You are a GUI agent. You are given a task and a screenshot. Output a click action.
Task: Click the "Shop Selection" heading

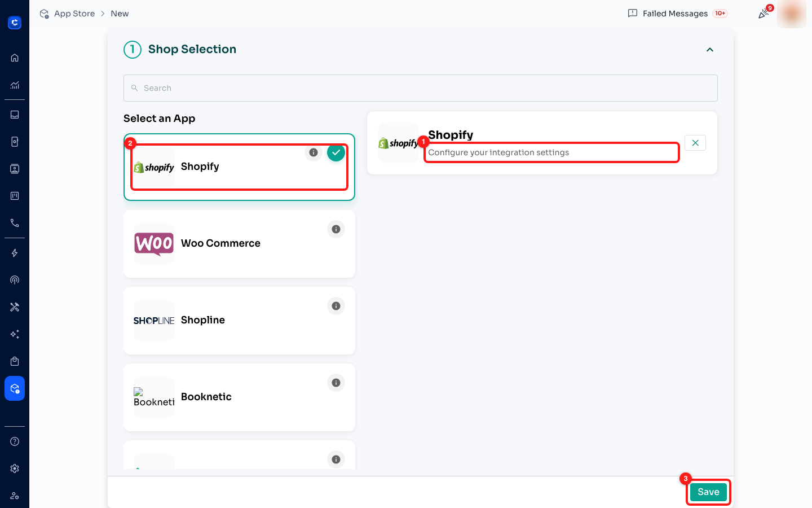192,49
